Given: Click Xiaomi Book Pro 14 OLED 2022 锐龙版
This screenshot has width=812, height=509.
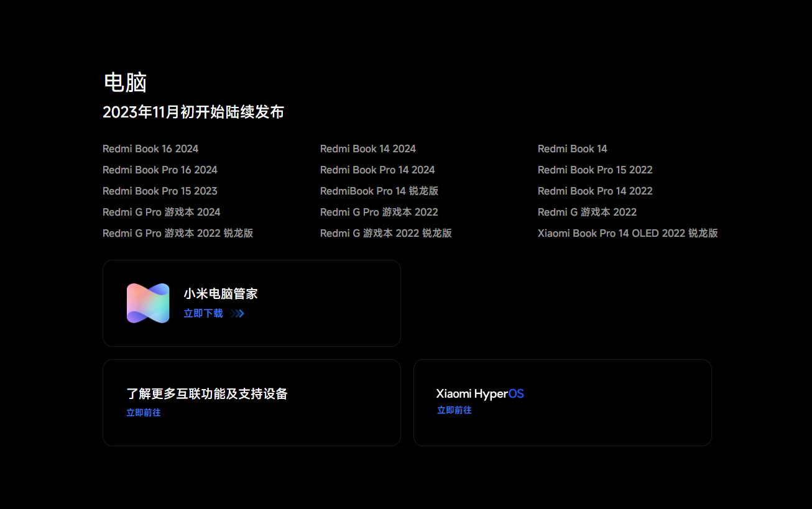Looking at the screenshot, I should pyautogui.click(x=628, y=233).
